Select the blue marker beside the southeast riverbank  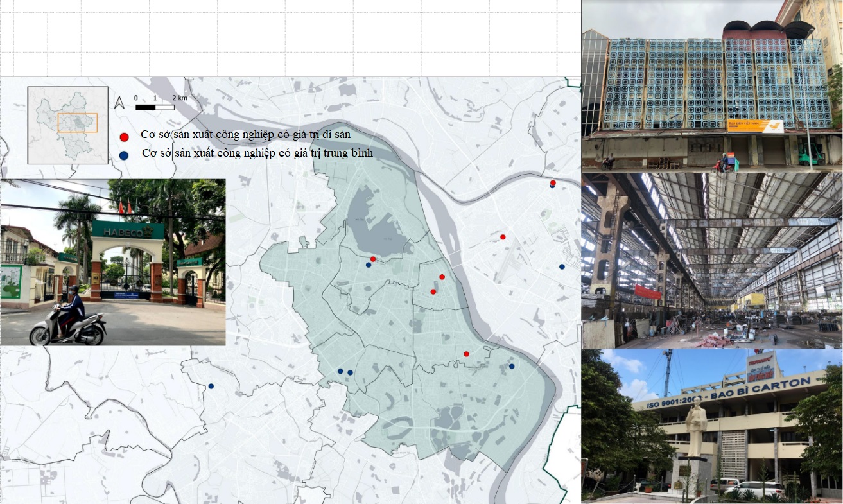tap(512, 366)
